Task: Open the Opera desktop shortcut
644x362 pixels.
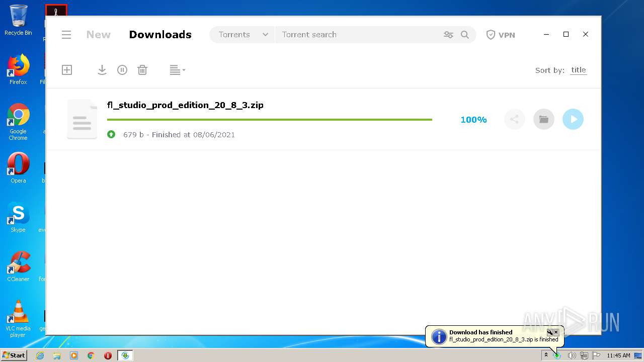Action: 18,168
